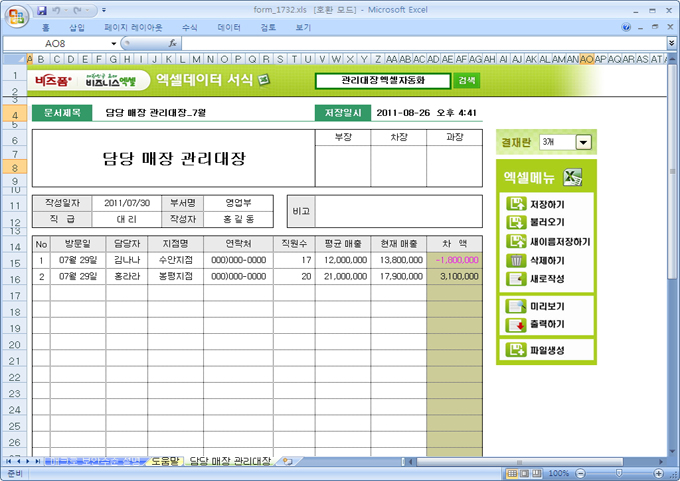Click the green 검색 button

coord(467,81)
